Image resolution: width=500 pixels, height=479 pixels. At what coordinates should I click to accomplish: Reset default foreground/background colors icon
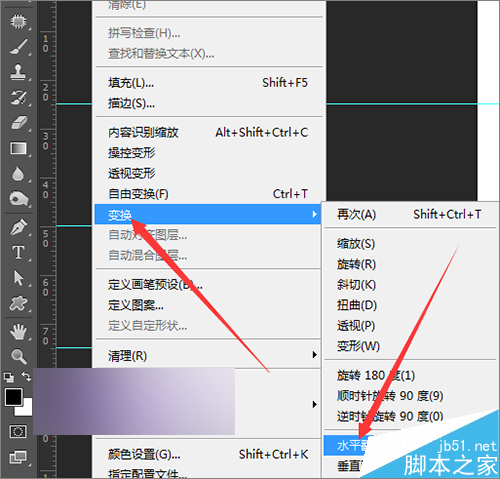(x=9, y=377)
